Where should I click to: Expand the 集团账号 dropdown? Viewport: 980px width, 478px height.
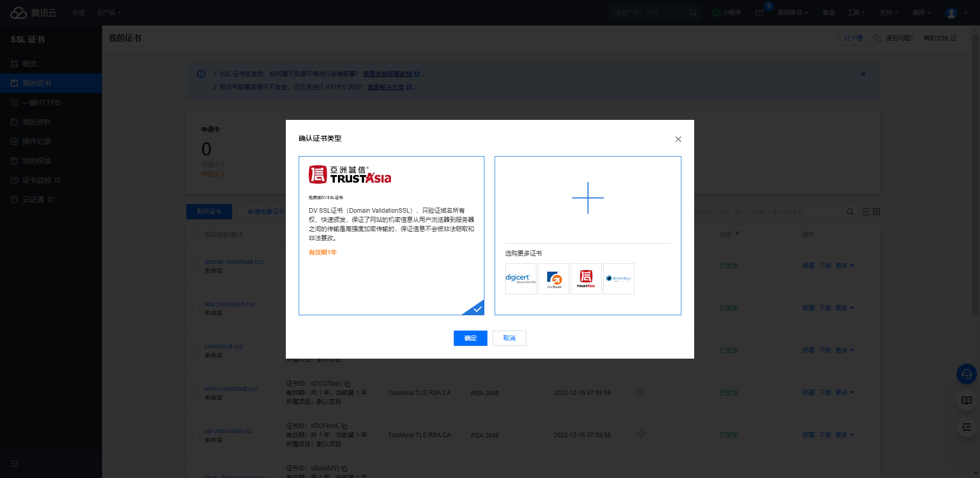[x=793, y=13]
